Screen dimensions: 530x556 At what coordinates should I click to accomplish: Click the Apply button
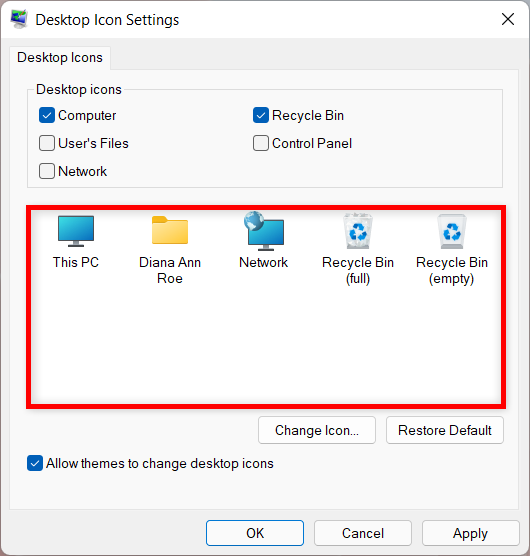point(470,533)
